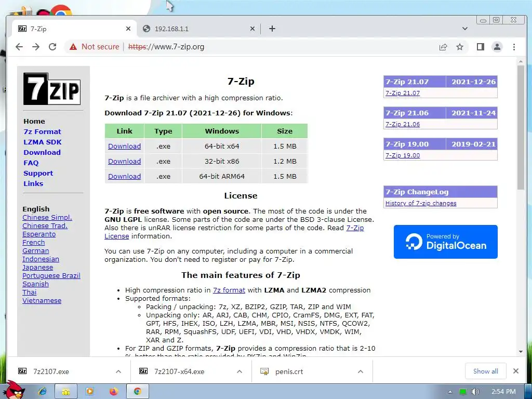Open the Support page
The image size is (532, 399).
(38, 173)
